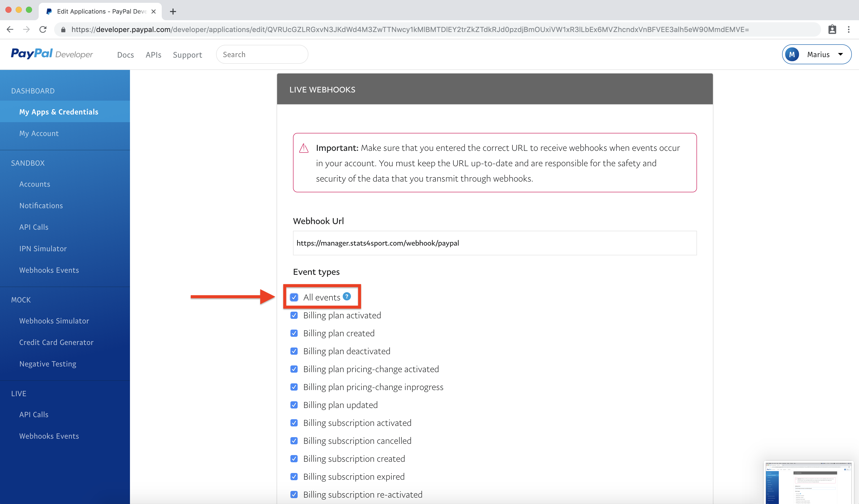Expand the Marius account dropdown arrow
The image size is (859, 504).
841,55
